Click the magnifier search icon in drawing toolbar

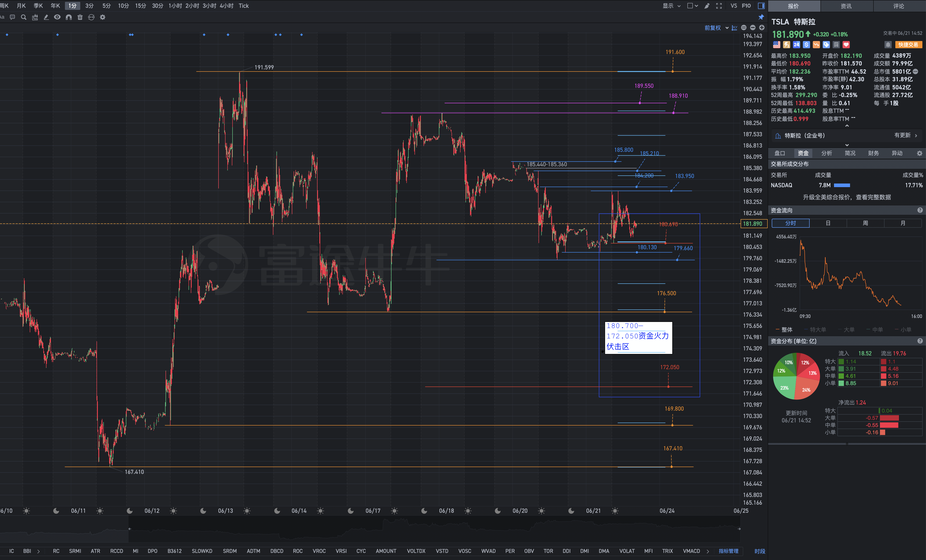pos(24,17)
